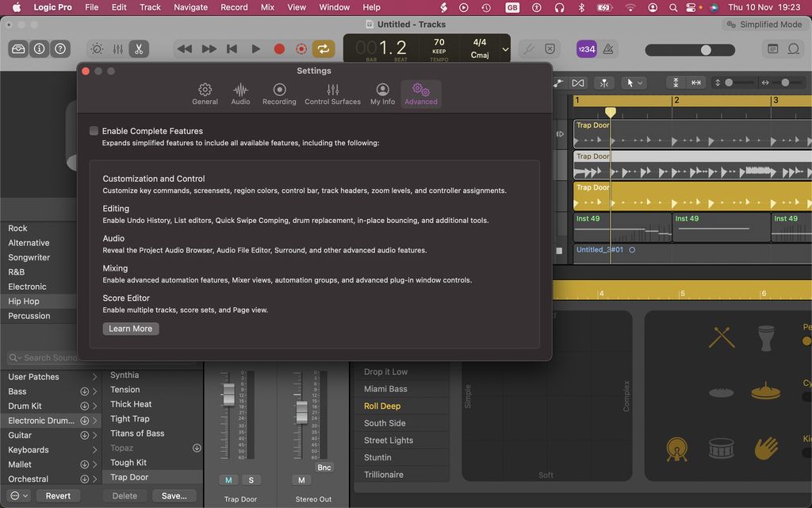Toggle the Editors scissors icon
812x508 pixels.
139,48
